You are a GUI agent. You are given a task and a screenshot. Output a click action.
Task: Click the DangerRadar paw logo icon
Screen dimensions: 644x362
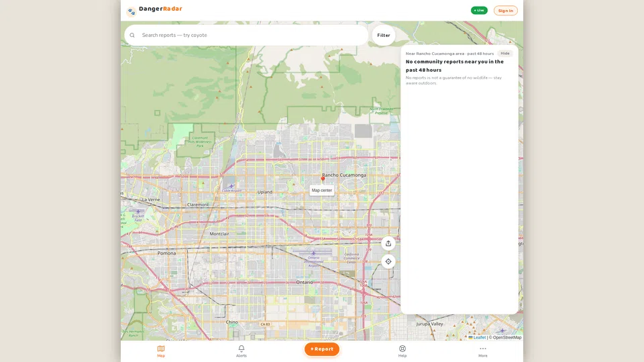(x=131, y=11)
